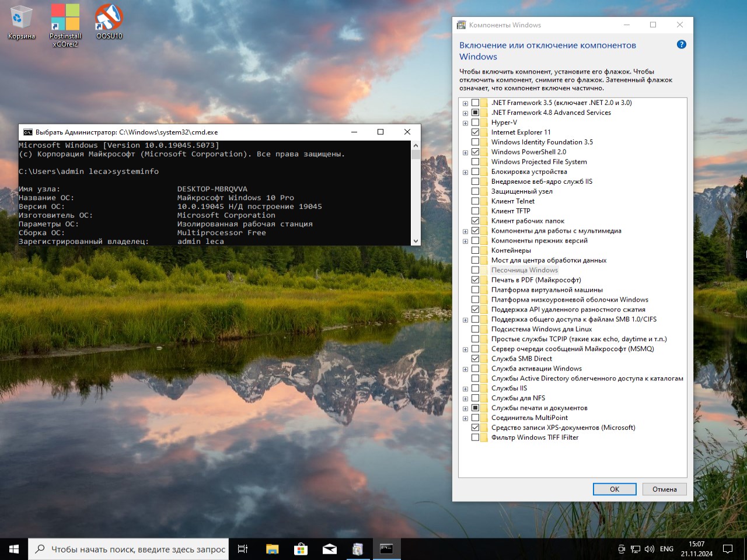Click the folder icon beside Служба SMB Direct
The height and width of the screenshot is (560, 747).
(484, 359)
